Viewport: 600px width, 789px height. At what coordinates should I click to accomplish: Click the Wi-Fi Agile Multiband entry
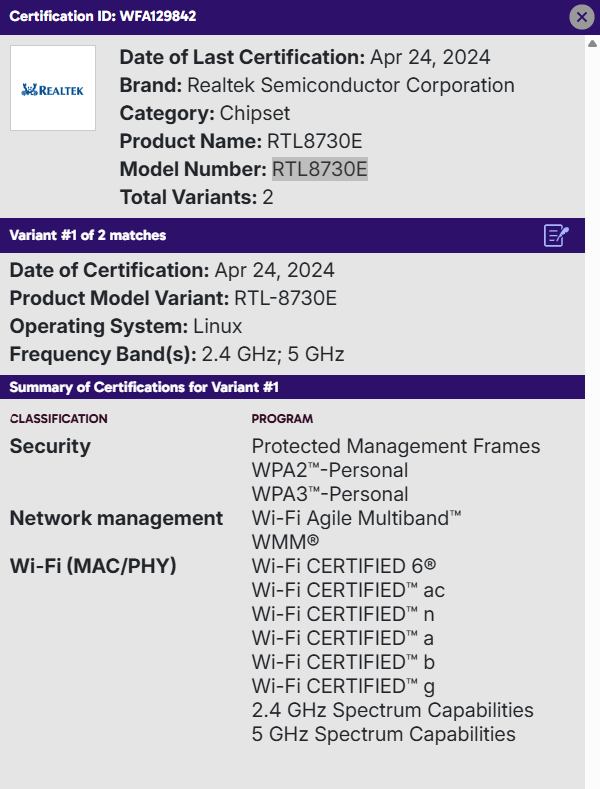(x=356, y=518)
